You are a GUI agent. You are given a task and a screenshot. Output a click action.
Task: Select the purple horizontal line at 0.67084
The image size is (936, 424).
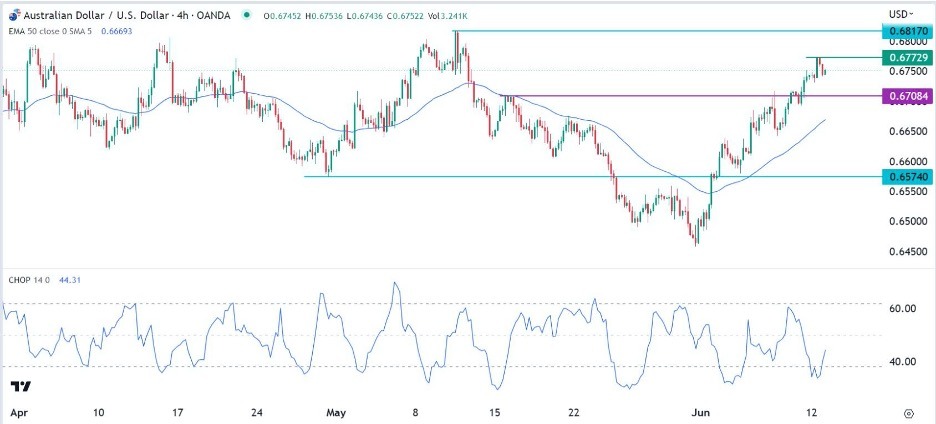coord(692,96)
